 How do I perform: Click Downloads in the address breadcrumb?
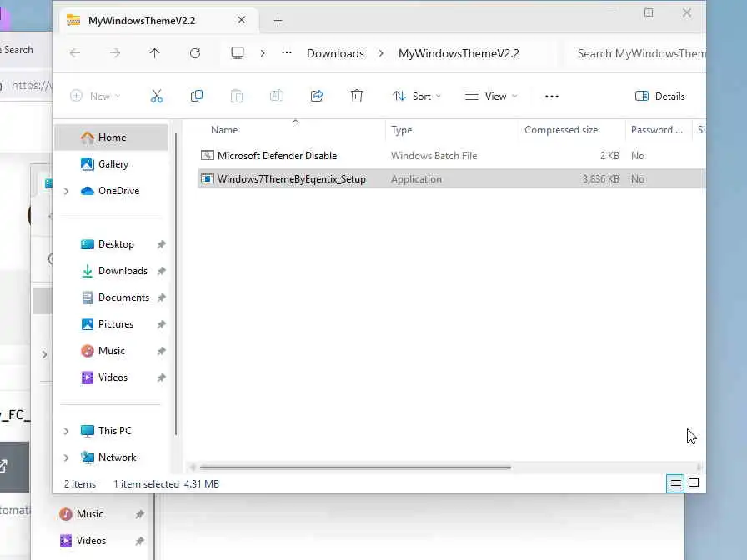335,53
